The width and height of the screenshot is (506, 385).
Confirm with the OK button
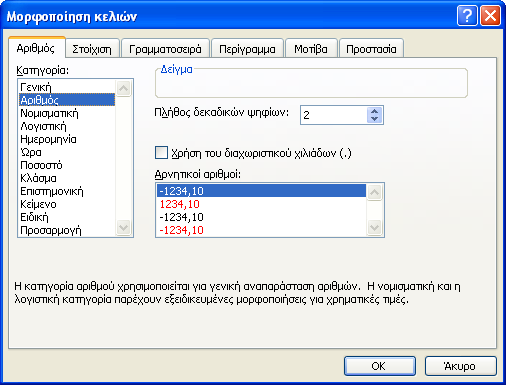[x=380, y=366]
